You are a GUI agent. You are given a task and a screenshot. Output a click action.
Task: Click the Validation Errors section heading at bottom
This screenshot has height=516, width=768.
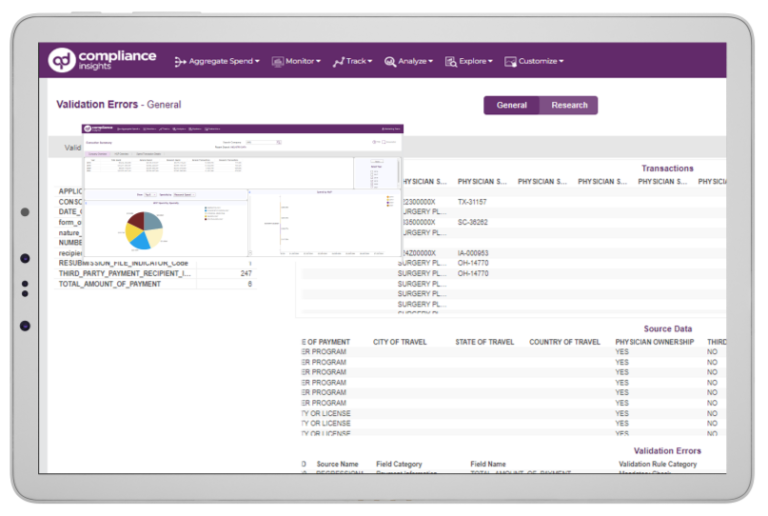[x=667, y=451]
